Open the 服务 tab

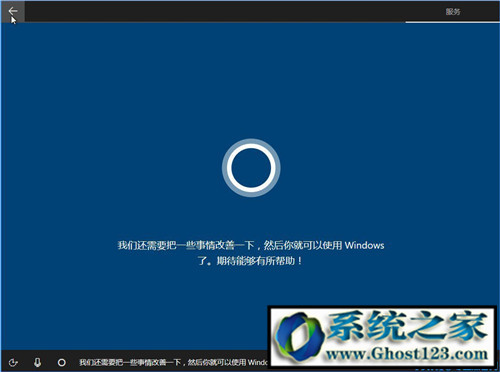453,12
